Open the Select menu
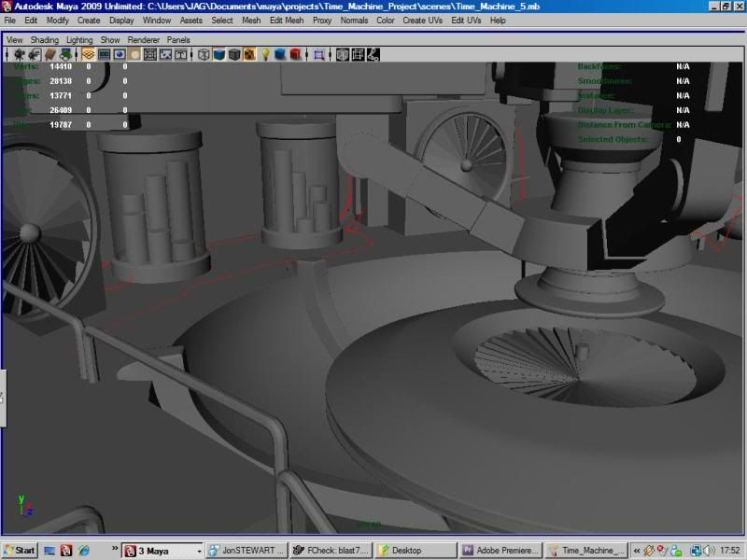747x560 pixels. coord(222,21)
